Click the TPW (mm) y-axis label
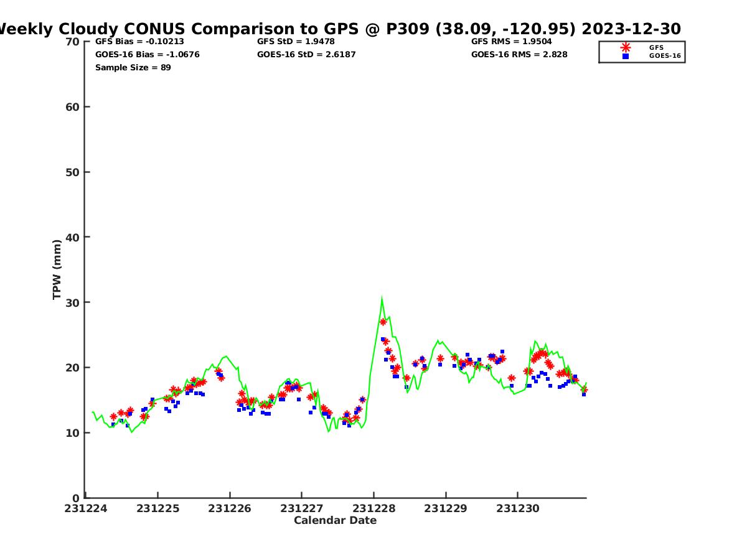The height and width of the screenshot is (560, 747). click(57, 269)
